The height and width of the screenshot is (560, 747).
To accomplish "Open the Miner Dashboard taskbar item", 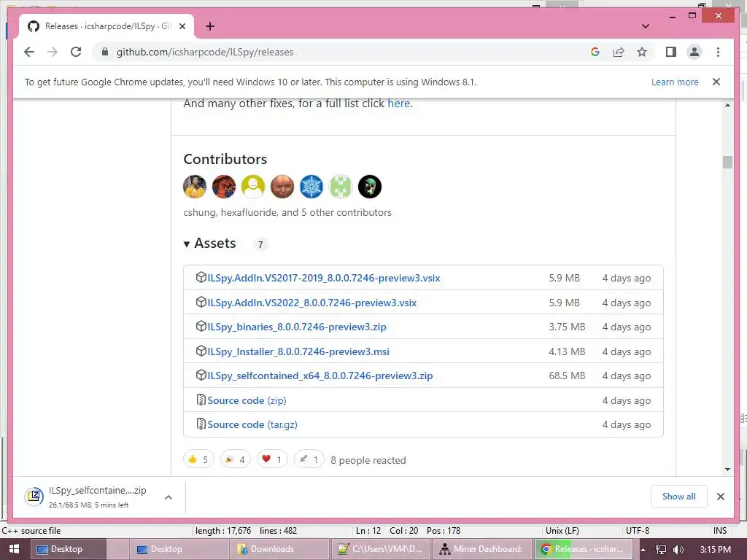I will click(482, 549).
